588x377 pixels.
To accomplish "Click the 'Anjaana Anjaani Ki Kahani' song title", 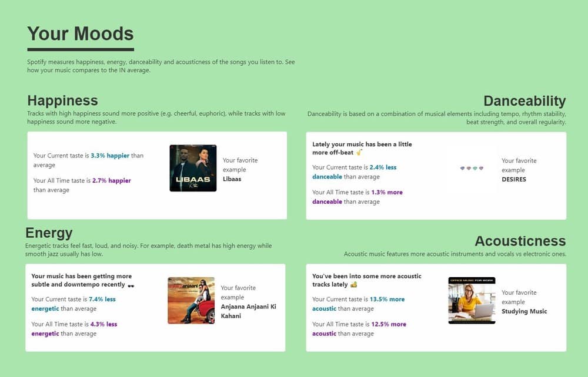I will tap(248, 311).
